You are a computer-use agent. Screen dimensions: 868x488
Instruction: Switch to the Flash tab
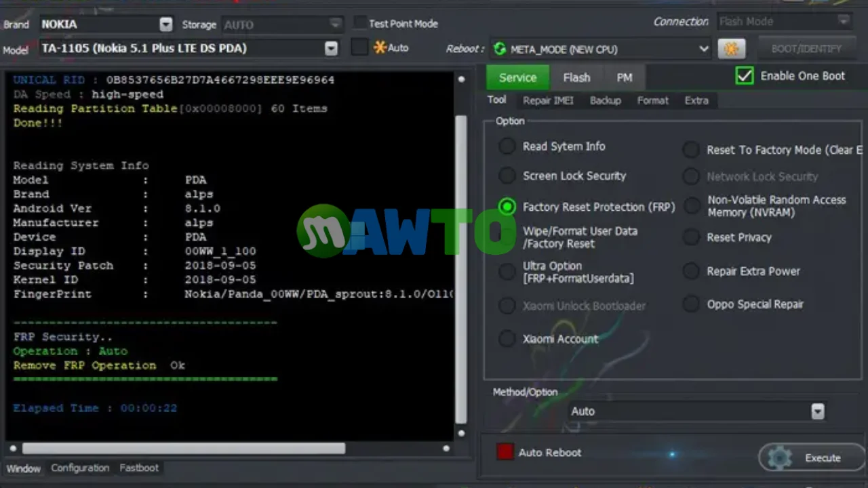point(576,78)
